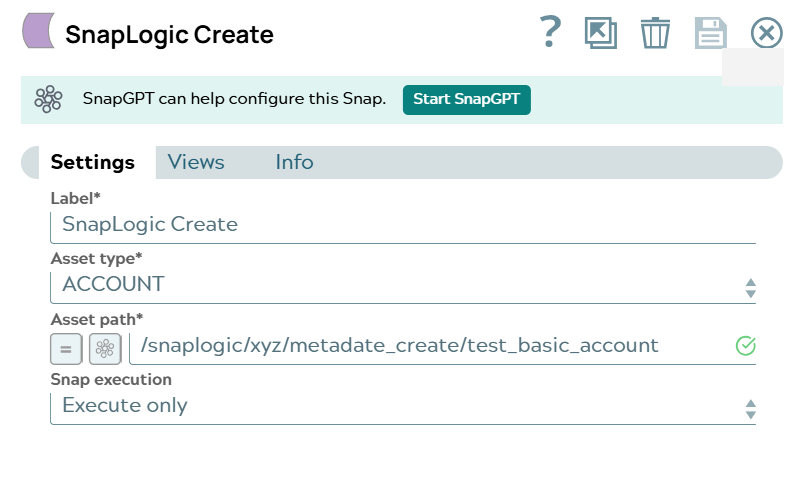Click the Asset type stepper arrows
This screenshot has height=496, width=790.
(751, 288)
